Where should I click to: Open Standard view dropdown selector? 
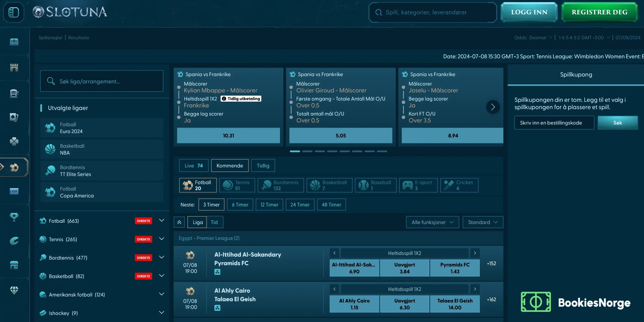pyautogui.click(x=483, y=222)
